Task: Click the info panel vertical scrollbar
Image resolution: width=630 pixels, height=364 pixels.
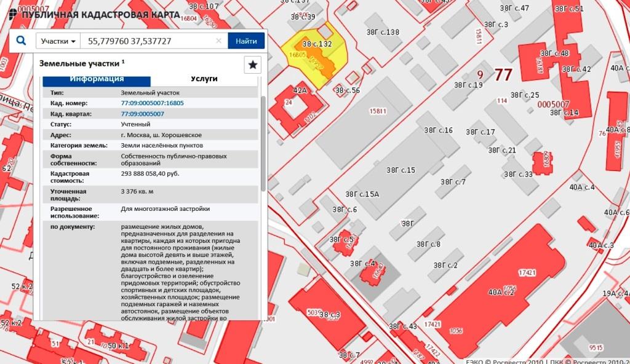Action: [263, 141]
